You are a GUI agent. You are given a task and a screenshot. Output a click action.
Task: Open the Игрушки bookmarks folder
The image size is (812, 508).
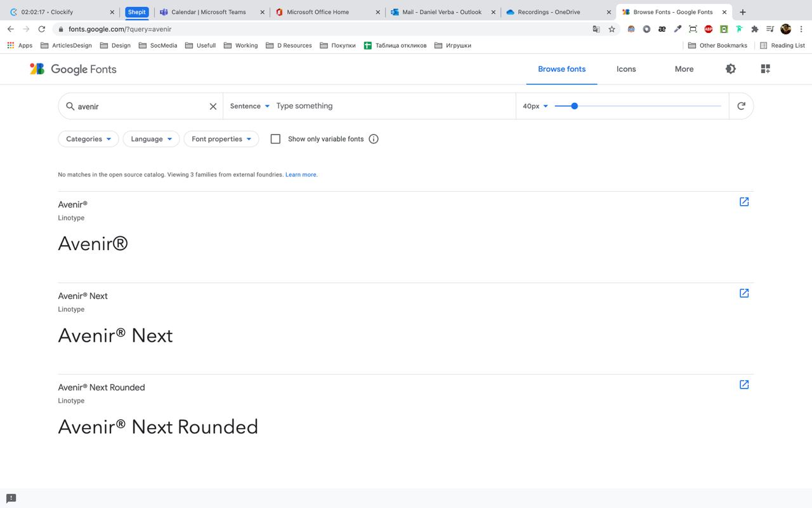point(453,46)
